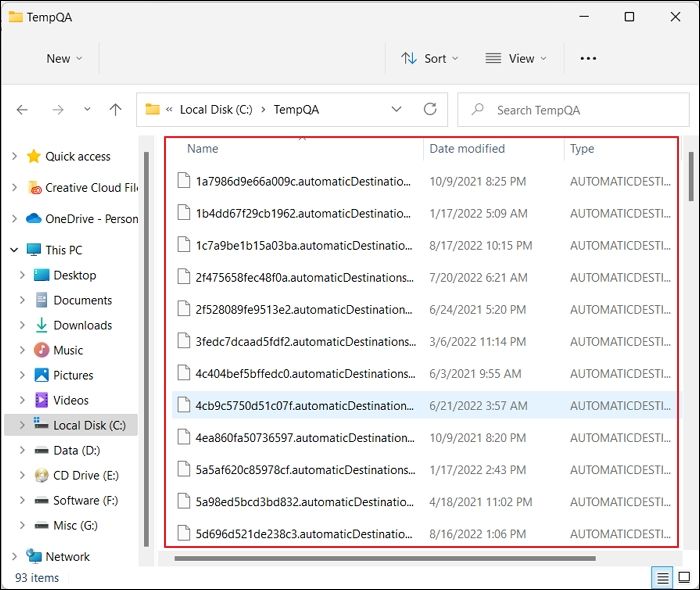Click the horizontal scrollbar of file list
Viewport: 700px width, 590px height.
385,558
